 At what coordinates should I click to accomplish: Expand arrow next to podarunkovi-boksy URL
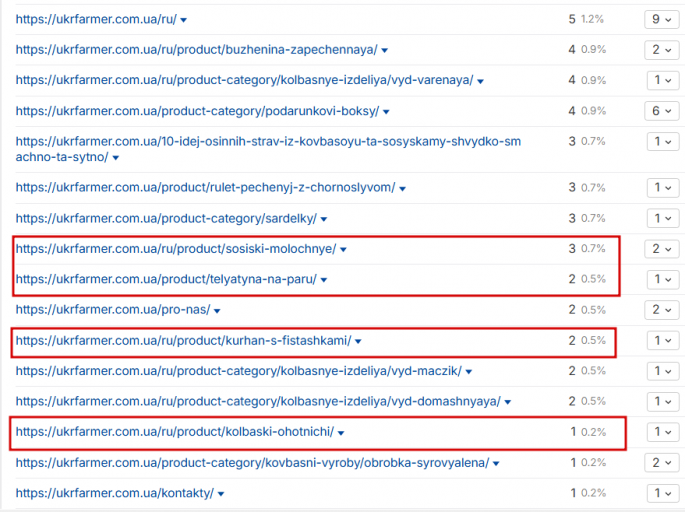[386, 112]
